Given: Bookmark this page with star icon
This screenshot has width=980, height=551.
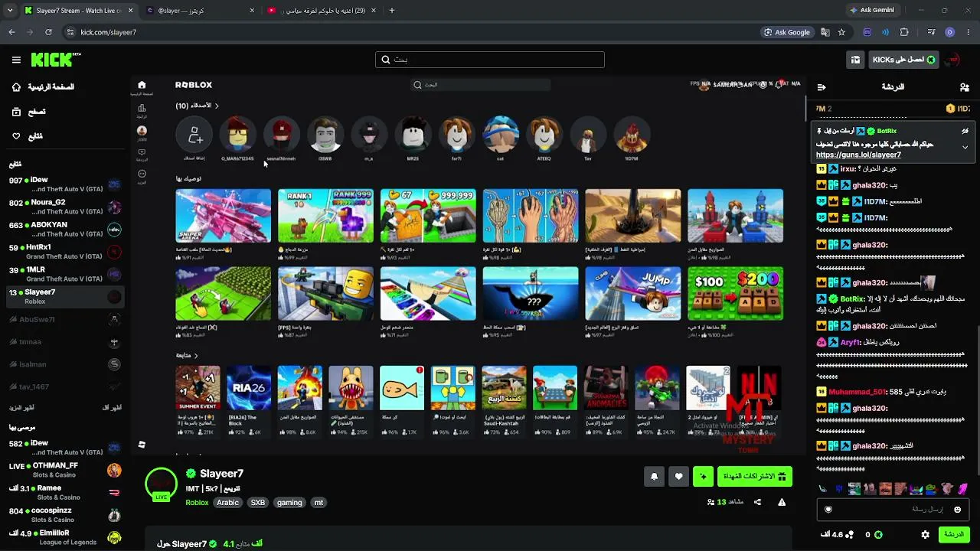Looking at the screenshot, I should pyautogui.click(x=841, y=32).
